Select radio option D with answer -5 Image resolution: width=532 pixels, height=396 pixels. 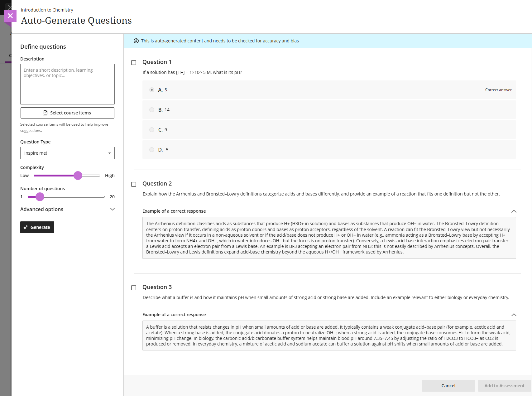(152, 150)
